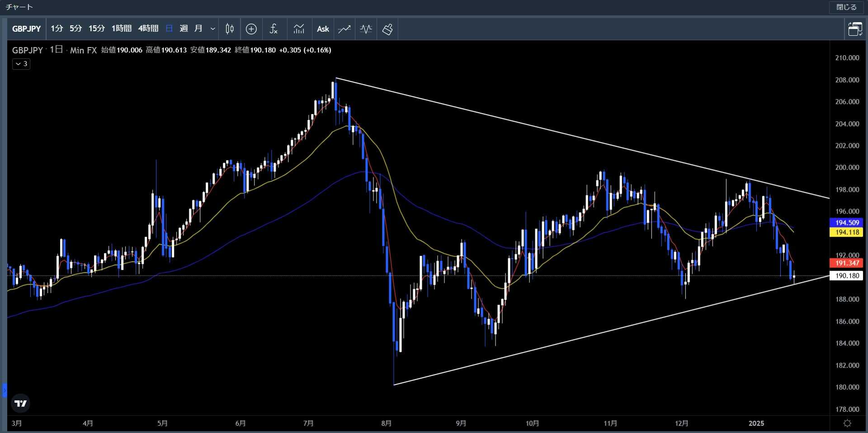
Task: Click the window layout icon at top right
Action: [854, 29]
